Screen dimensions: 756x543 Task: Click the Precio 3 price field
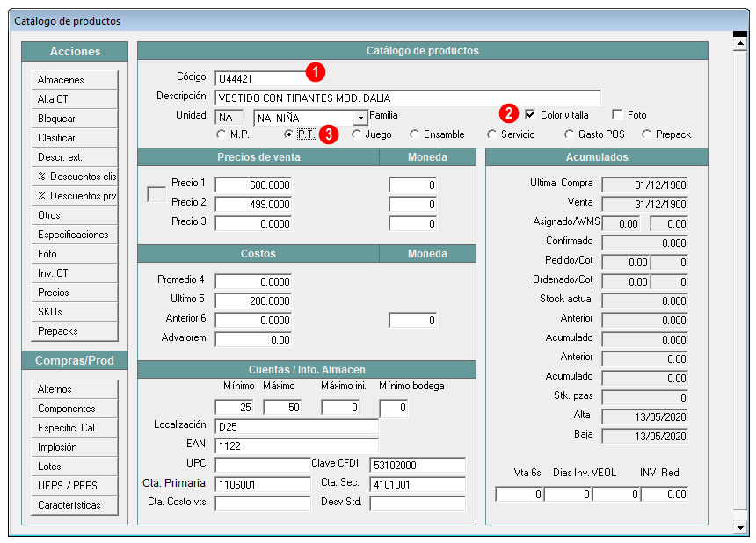click(253, 223)
